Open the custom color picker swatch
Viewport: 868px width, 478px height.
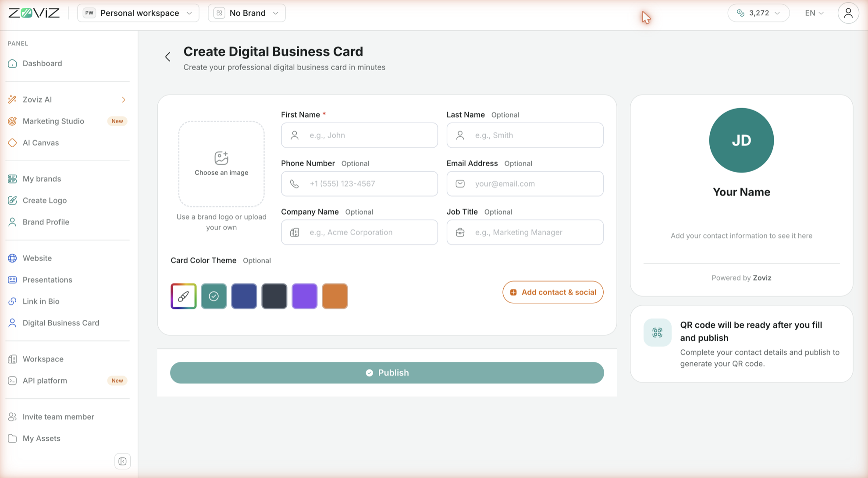184,296
